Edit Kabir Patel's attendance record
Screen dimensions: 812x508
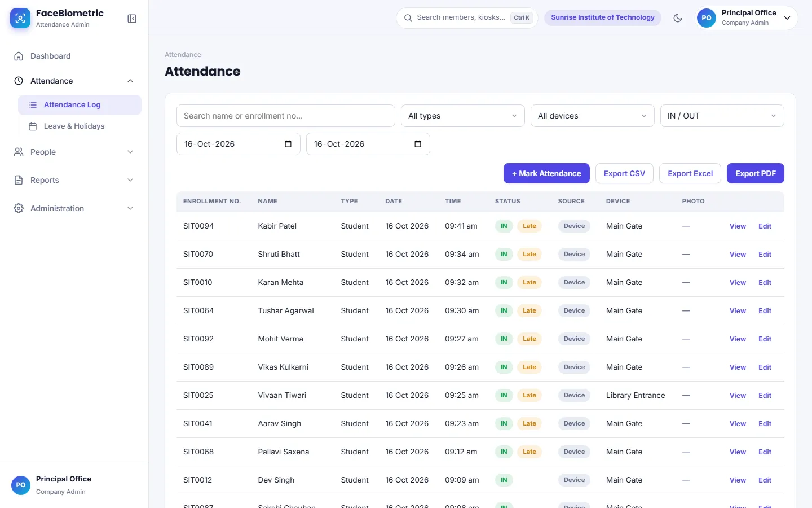pos(765,226)
